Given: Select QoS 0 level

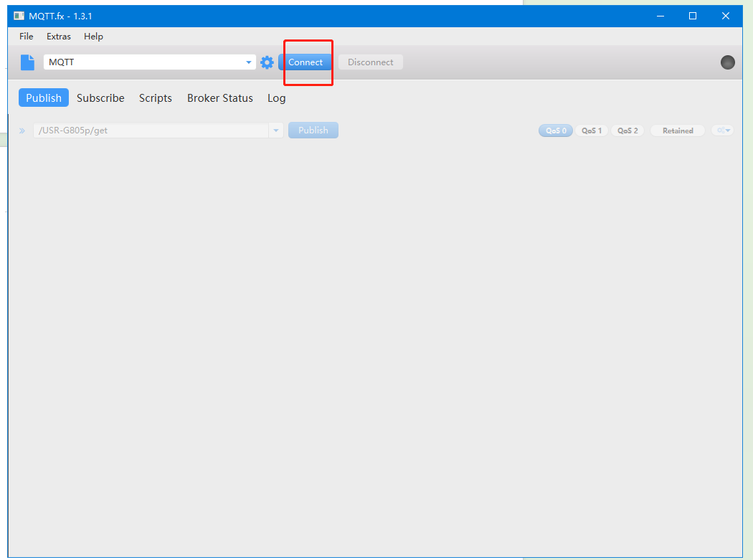Looking at the screenshot, I should point(556,130).
